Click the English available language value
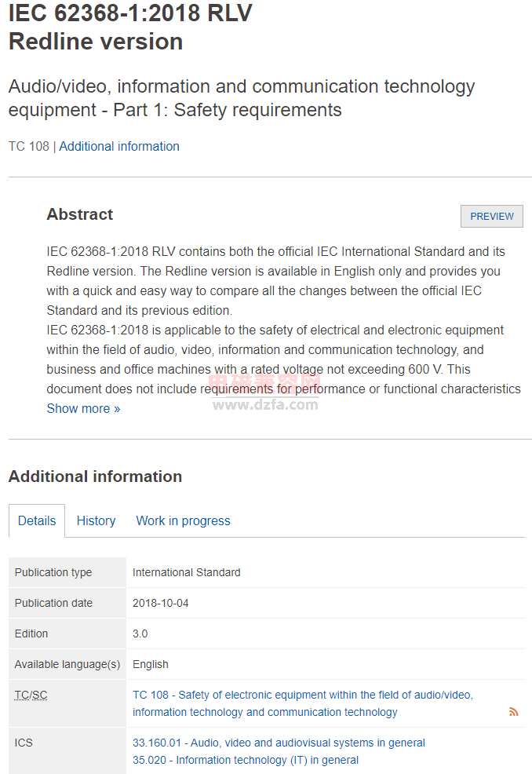Image resolution: width=532 pixels, height=774 pixels. 151,664
